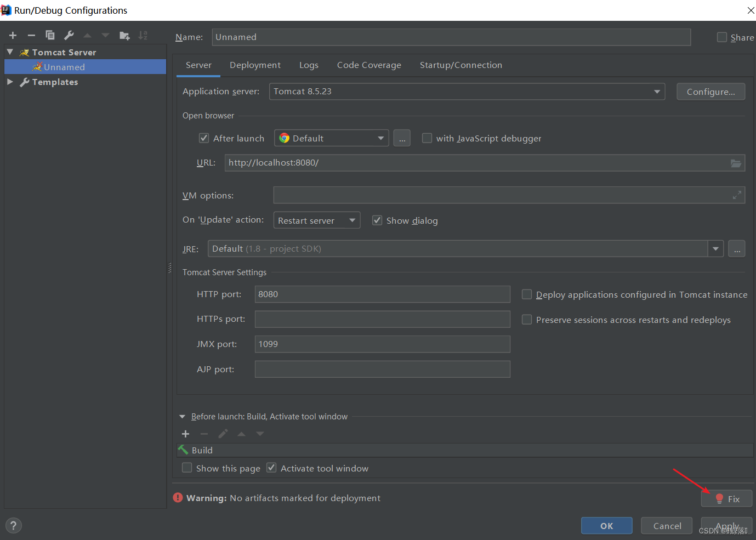Click the Cancel button
This screenshot has height=540, width=756.
667,526
